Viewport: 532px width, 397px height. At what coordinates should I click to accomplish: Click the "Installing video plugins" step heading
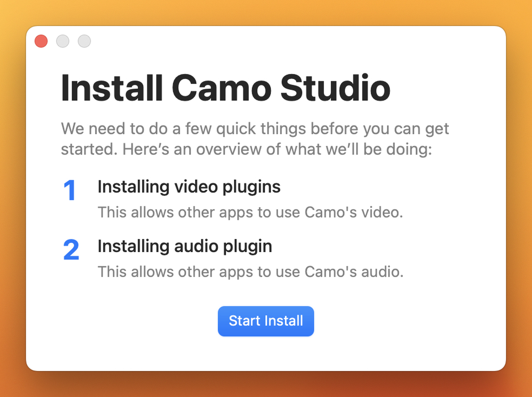click(189, 187)
